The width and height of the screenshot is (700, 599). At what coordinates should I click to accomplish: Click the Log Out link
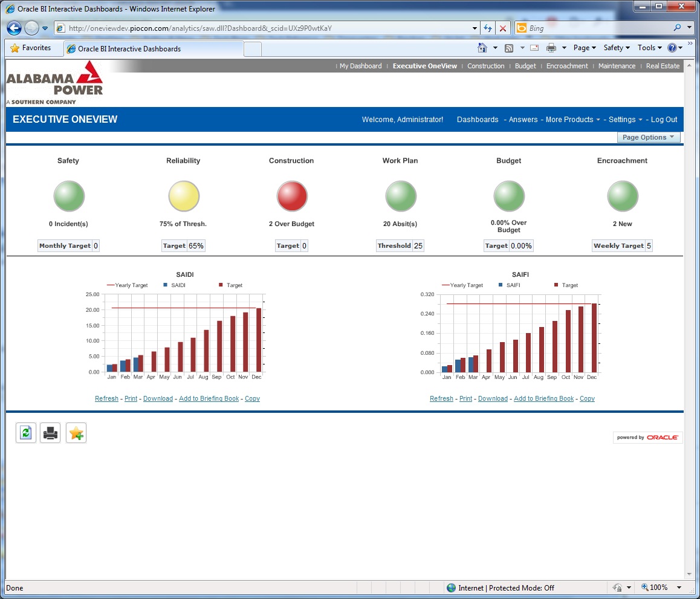point(664,119)
